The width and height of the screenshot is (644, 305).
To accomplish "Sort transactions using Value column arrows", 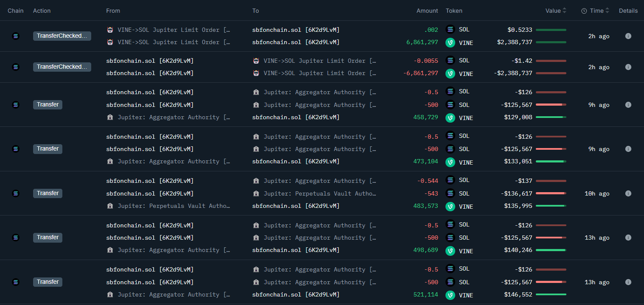I will pos(564,11).
